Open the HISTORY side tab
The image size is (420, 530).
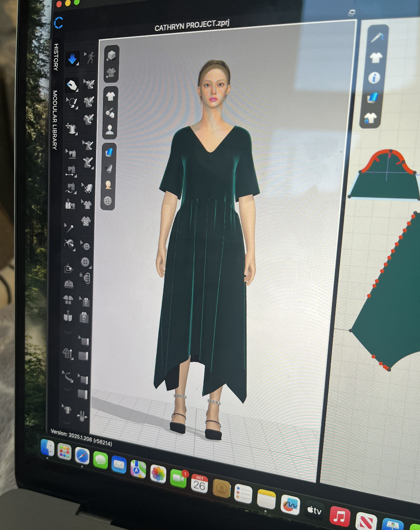56,57
